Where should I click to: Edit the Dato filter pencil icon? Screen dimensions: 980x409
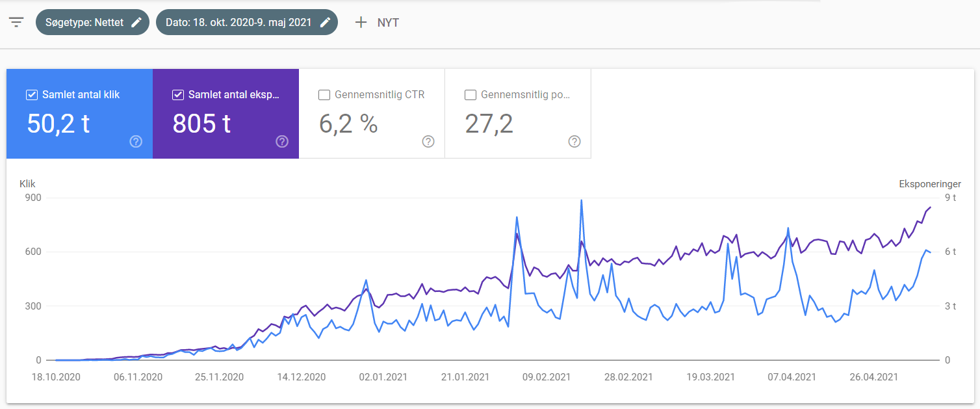[x=325, y=22]
